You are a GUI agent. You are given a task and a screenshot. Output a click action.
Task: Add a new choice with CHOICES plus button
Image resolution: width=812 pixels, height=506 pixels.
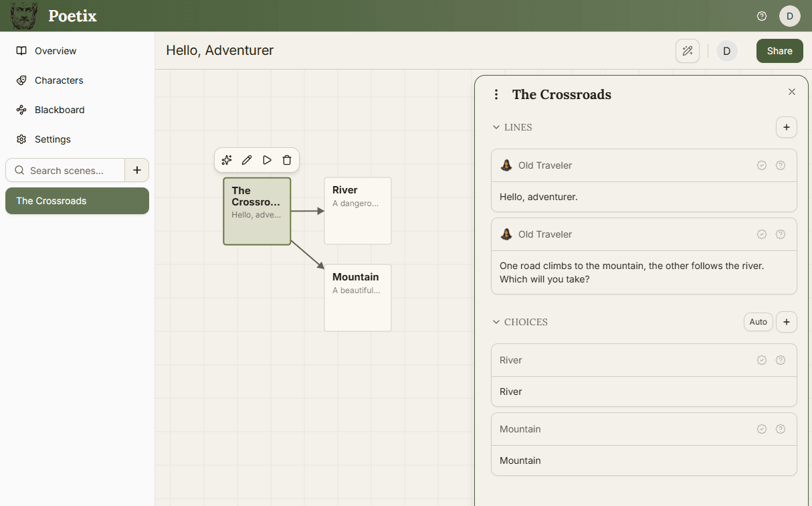point(787,322)
